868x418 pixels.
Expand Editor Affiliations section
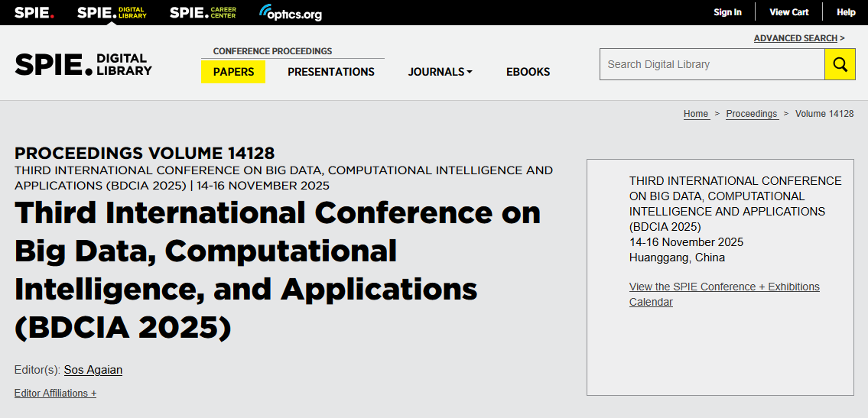(55, 394)
